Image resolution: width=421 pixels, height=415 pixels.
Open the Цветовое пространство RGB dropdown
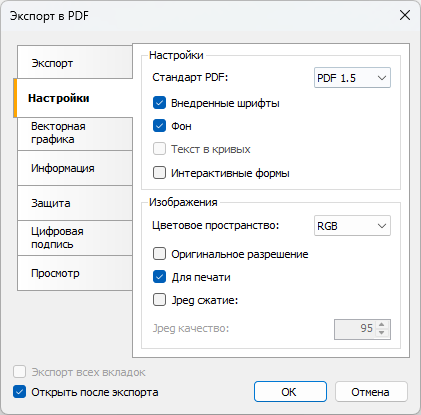(352, 226)
